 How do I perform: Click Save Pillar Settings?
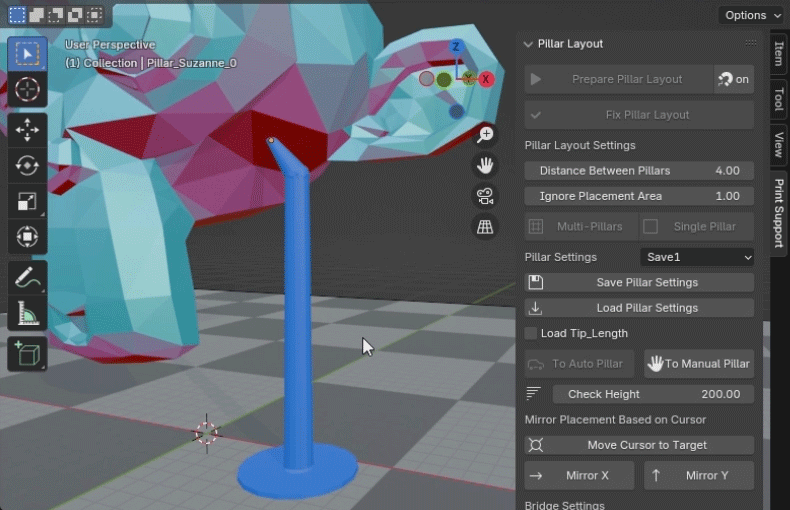[x=639, y=283]
